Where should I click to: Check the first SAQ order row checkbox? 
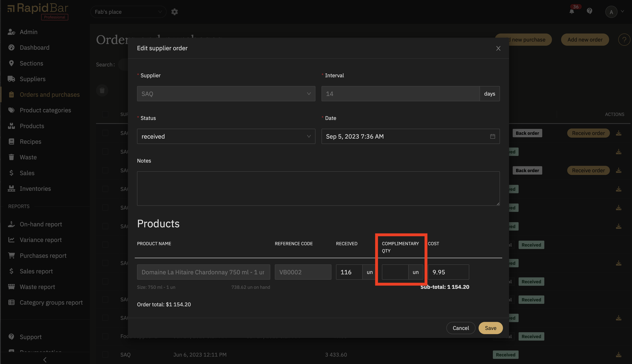pos(105,133)
